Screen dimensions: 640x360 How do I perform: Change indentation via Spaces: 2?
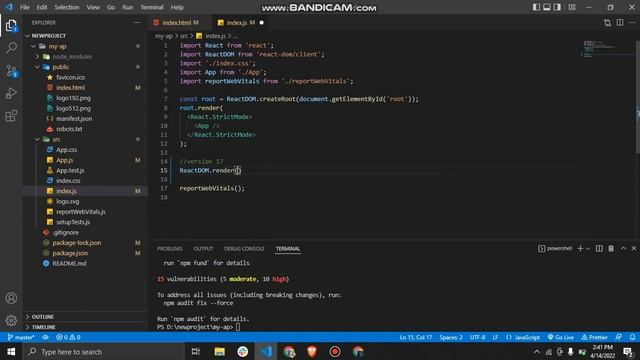click(x=451, y=338)
